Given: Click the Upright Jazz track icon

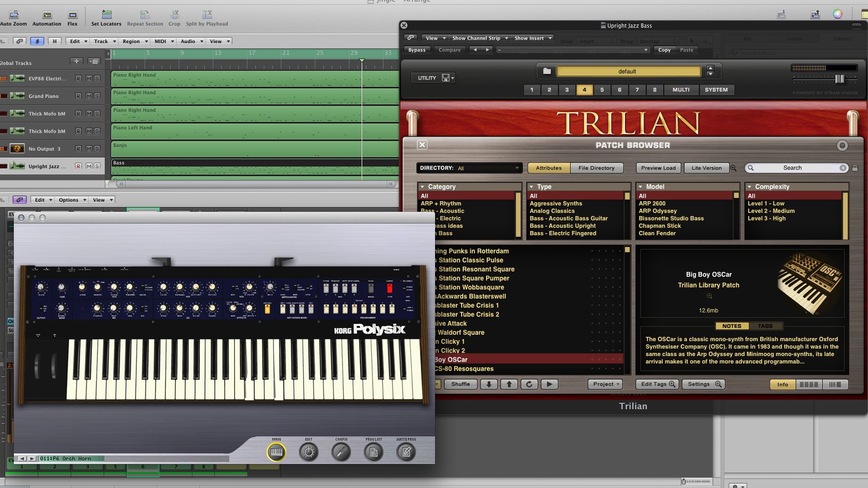Looking at the screenshot, I should click(17, 166).
